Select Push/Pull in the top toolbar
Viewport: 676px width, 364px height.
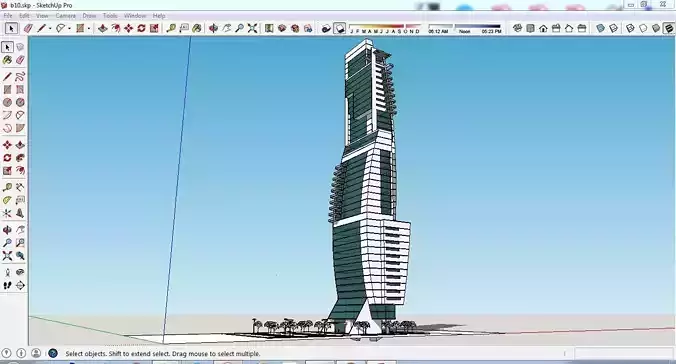(103, 28)
